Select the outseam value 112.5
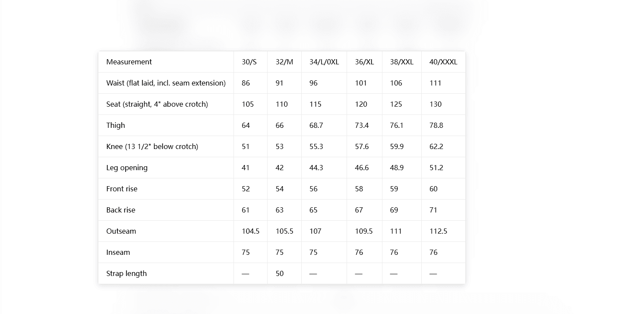Image resolution: width=644 pixels, height=314 pixels. (x=438, y=231)
